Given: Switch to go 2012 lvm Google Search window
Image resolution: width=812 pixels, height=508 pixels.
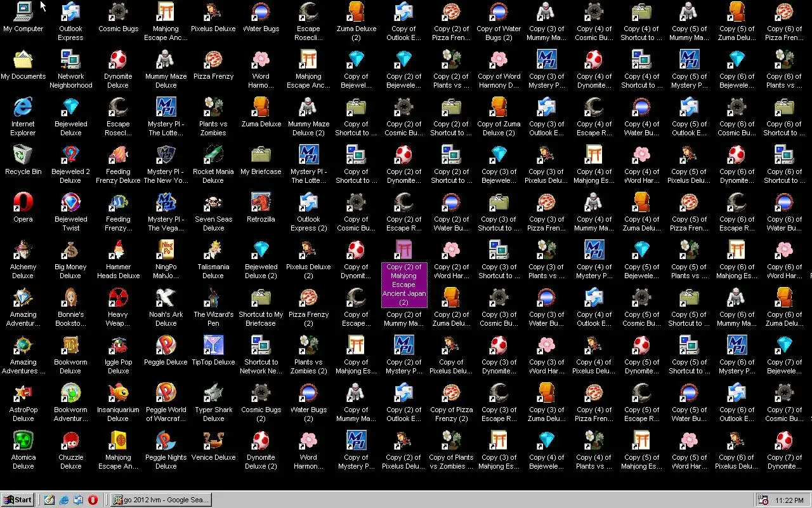Looking at the screenshot, I should coord(160,500).
